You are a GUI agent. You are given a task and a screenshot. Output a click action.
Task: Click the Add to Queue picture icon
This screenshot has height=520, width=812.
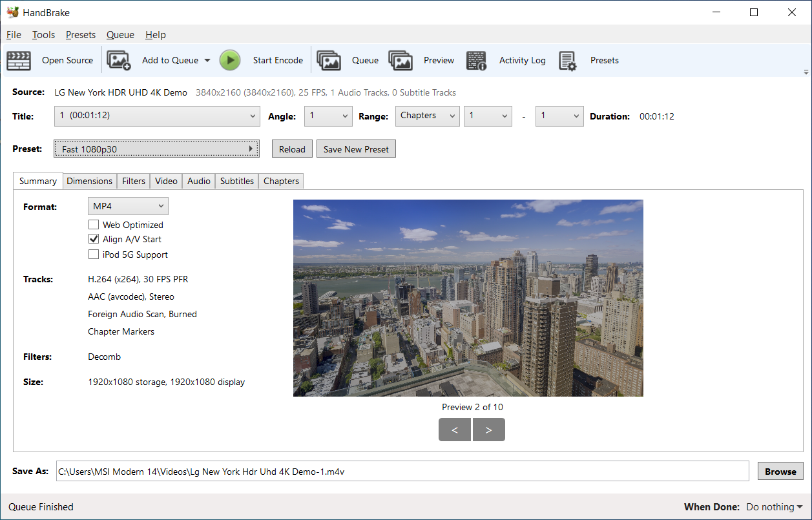[119, 60]
